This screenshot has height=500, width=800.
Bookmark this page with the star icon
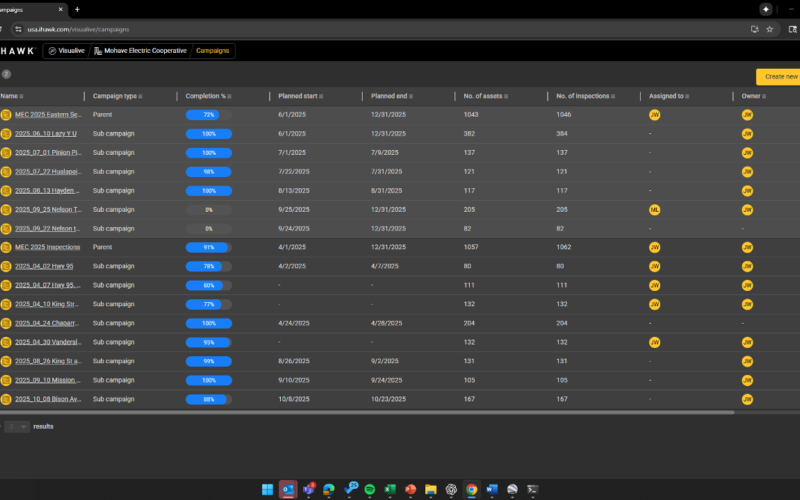pyautogui.click(x=768, y=30)
